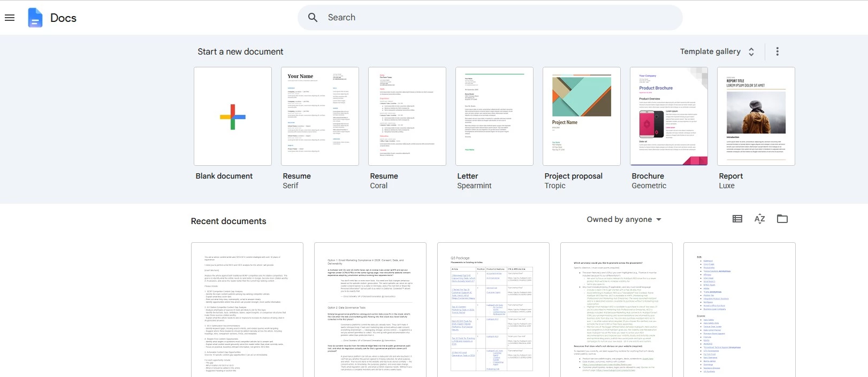The image size is (868, 377).
Task: Open the Resume Serif template
Action: click(320, 116)
